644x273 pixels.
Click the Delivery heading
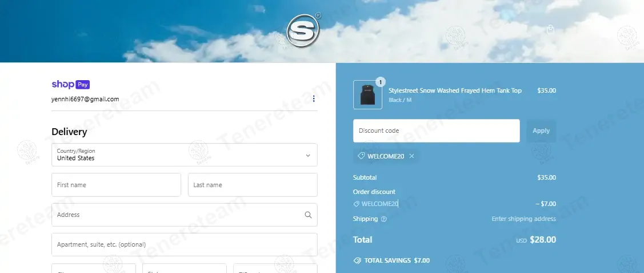click(69, 132)
